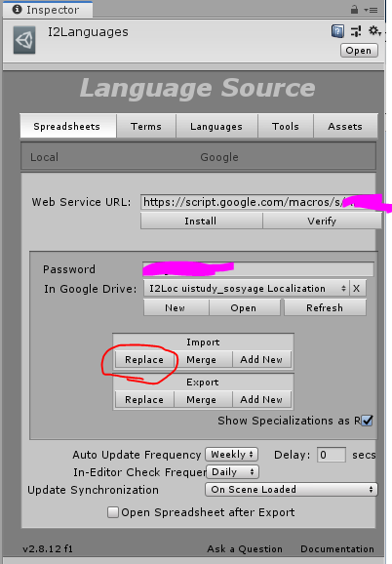
Task: Click the Open button under the header
Action: [x=359, y=51]
